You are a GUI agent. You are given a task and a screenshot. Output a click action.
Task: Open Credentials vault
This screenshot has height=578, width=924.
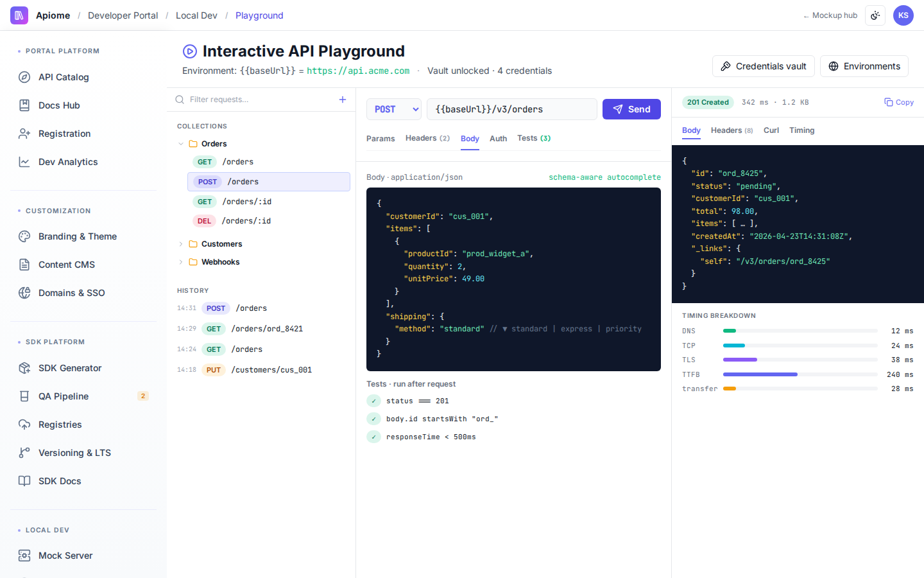pos(764,66)
